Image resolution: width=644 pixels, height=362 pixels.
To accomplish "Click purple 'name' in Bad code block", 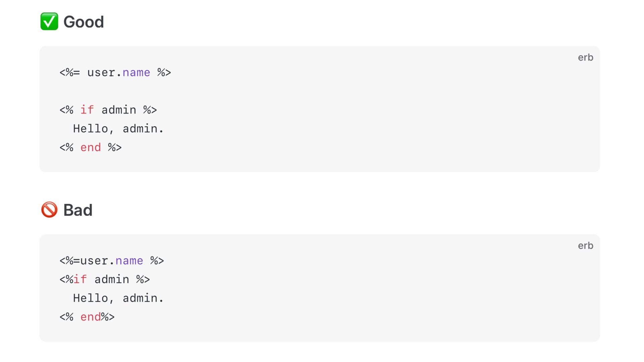I will 129,261.
